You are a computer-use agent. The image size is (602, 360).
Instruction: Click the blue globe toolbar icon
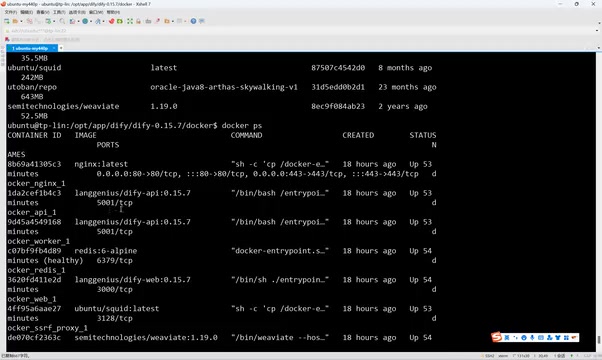(x=85, y=21)
